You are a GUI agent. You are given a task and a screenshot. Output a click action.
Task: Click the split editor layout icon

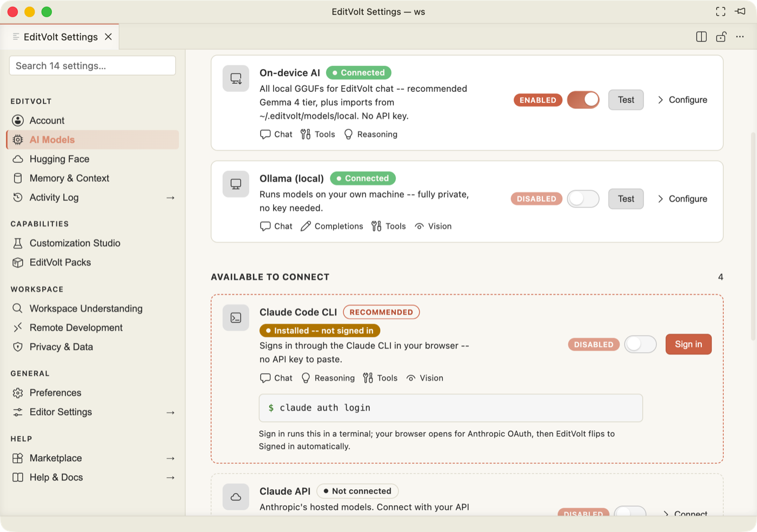(x=701, y=37)
